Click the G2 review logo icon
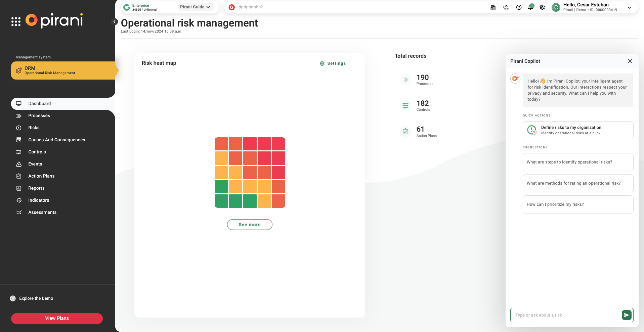644x332 pixels. (x=232, y=7)
